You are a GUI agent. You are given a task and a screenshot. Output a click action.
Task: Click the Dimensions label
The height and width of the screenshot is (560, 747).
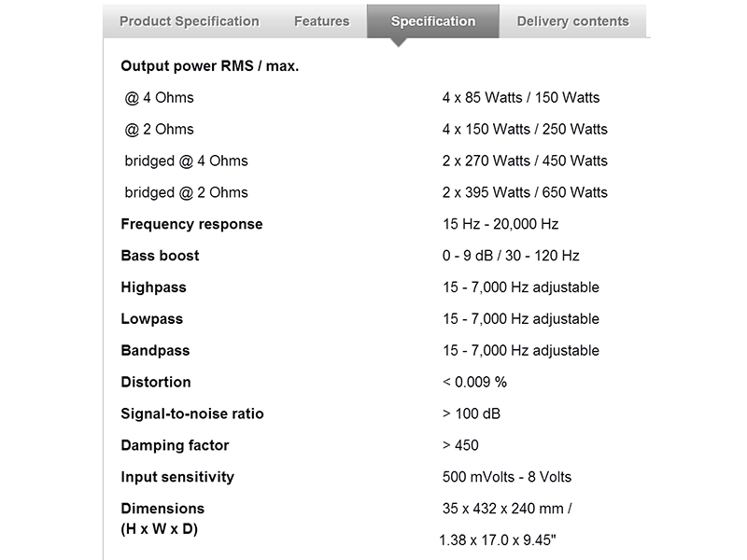(162, 509)
